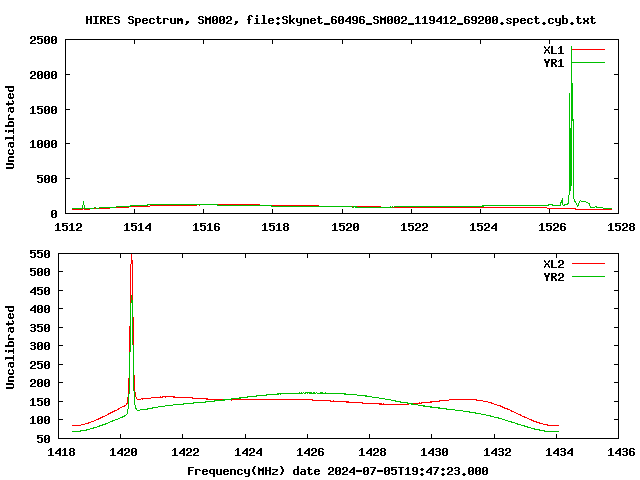Viewport: 640px width, 480px height.
Task: Click the green line sample beside YR1
Action: (588, 63)
